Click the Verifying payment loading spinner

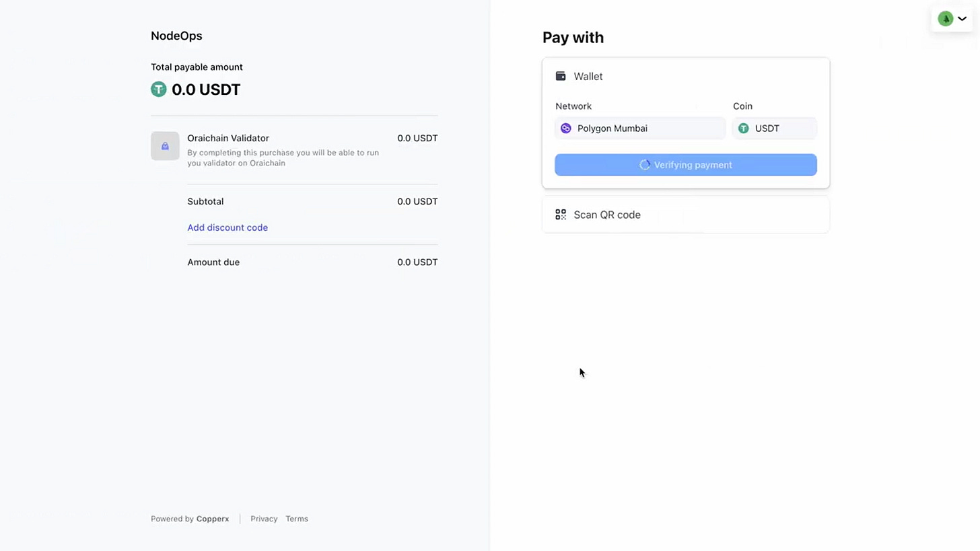tap(645, 165)
